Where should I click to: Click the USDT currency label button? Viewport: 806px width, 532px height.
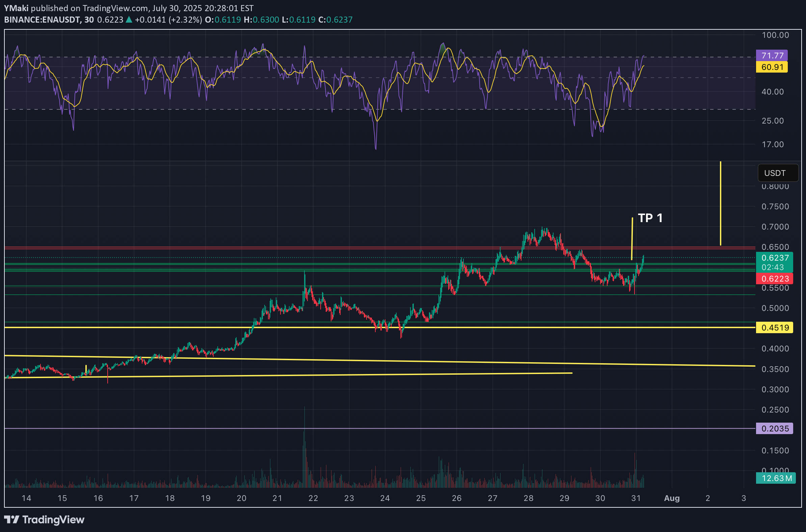(x=778, y=173)
